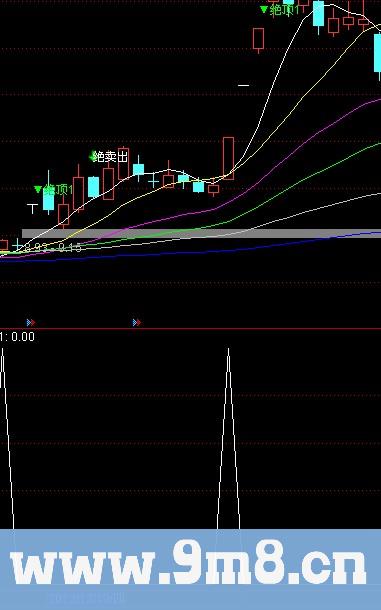Click the tall white indicator spike in the lower panel
381x610 pixels.
(x=228, y=438)
